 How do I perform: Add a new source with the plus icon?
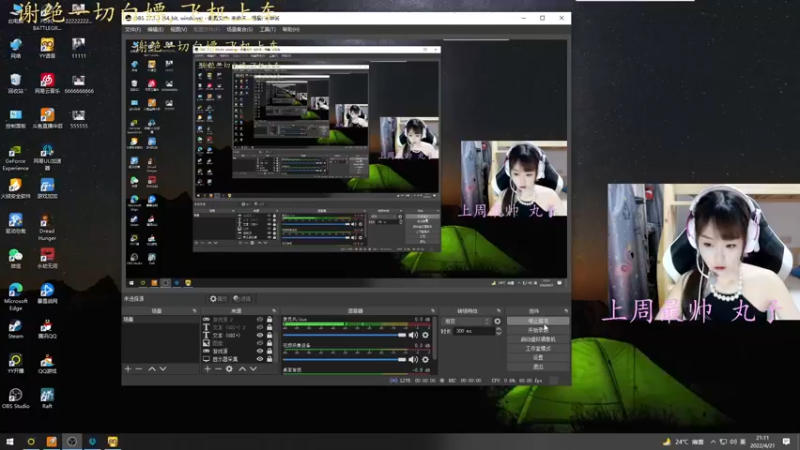[x=207, y=368]
